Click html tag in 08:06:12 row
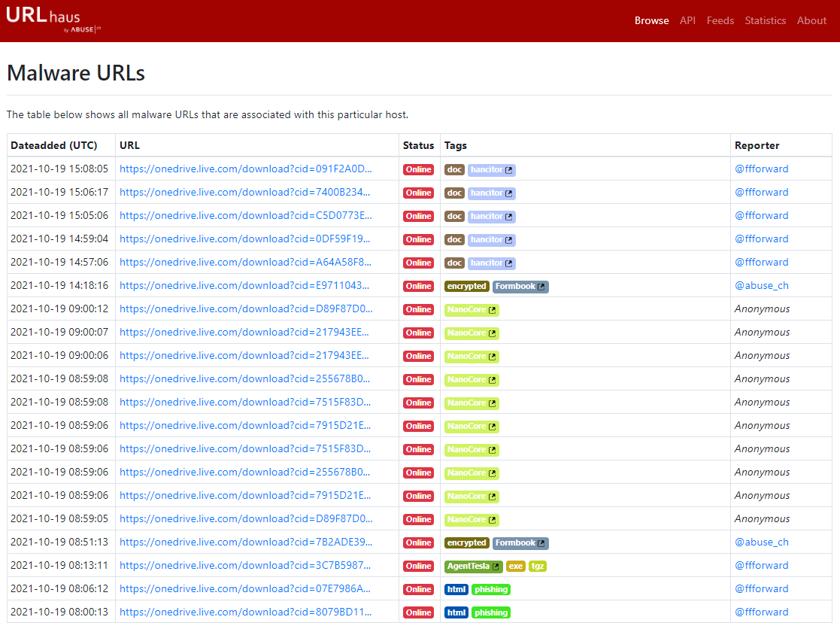 click(456, 590)
